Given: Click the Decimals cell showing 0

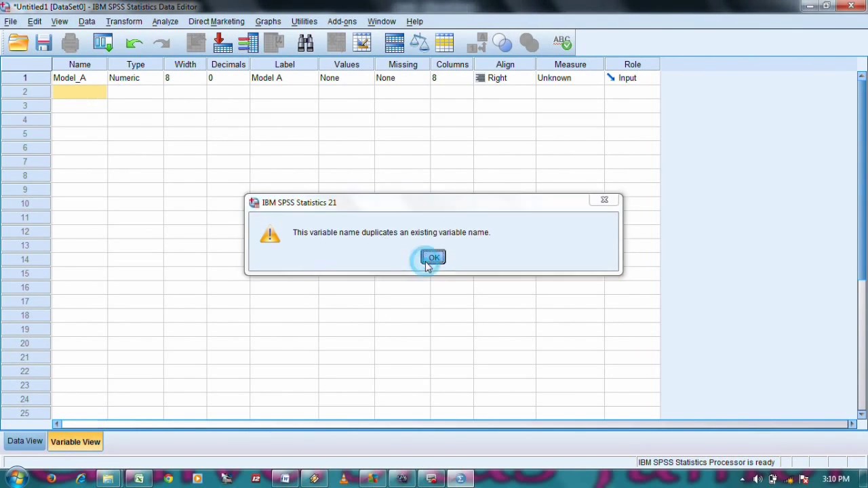Looking at the screenshot, I should pos(229,78).
